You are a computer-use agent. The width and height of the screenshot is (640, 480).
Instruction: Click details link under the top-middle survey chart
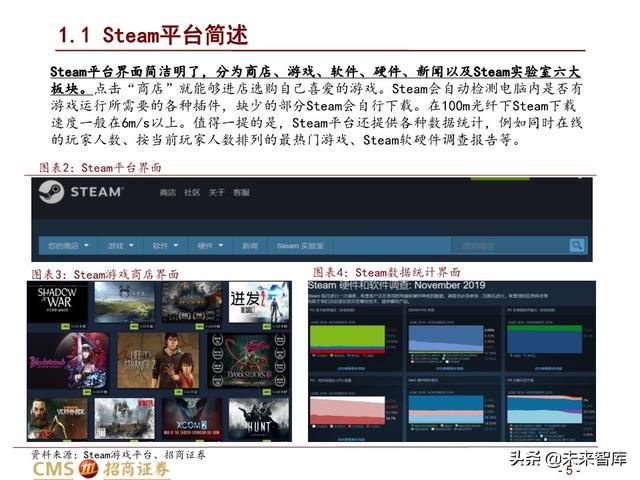[x=449, y=369]
